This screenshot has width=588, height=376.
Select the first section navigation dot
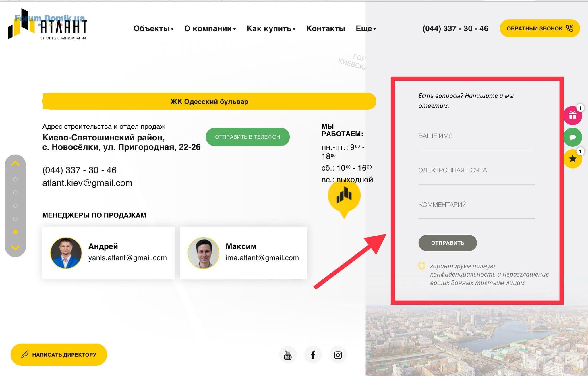16,179
